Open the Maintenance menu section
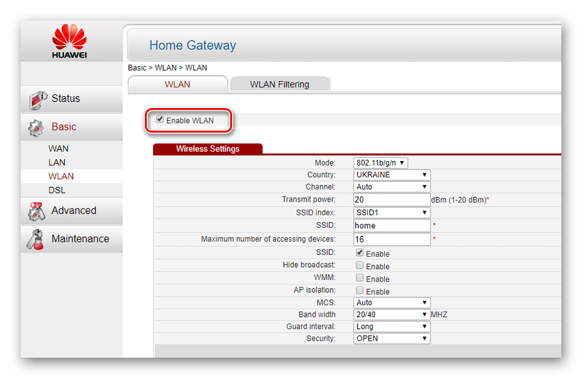 click(x=72, y=239)
